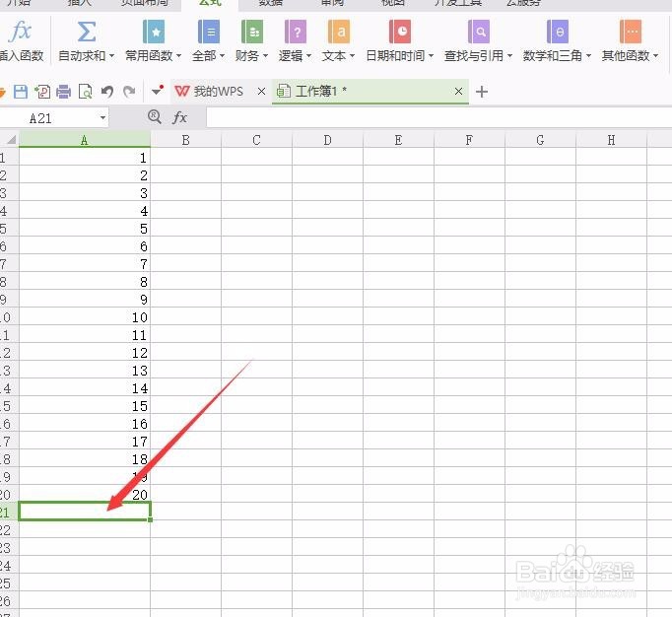
Task: Open Date and Time (日期和时间) functions icon
Action: (400, 32)
